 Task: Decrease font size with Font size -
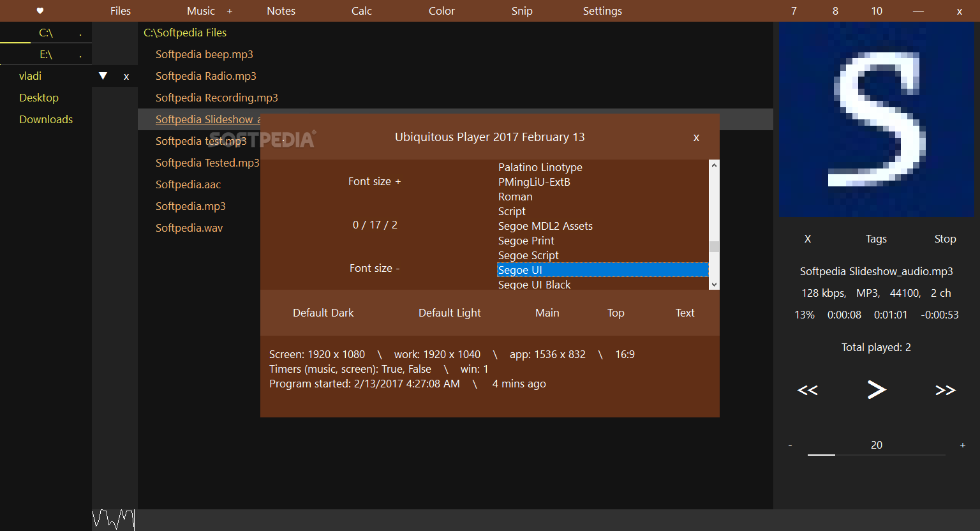tap(375, 268)
